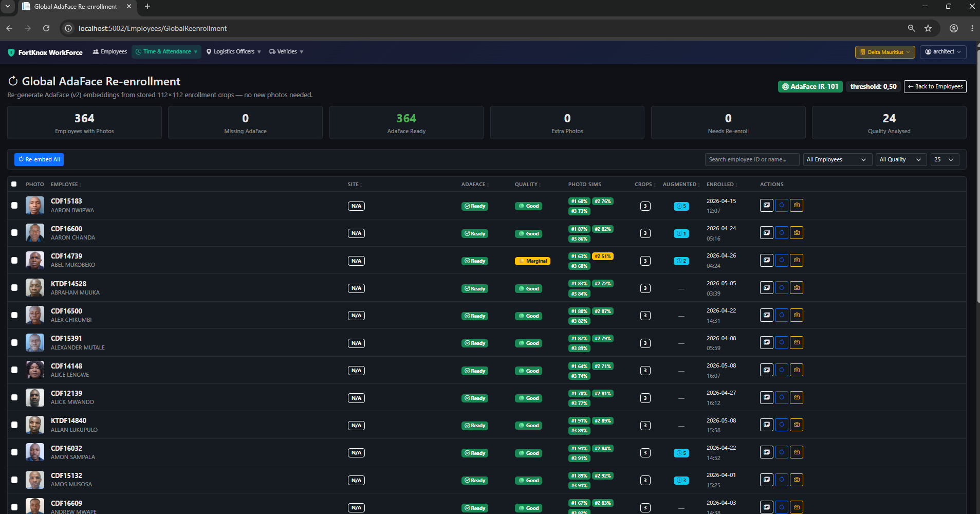
Task: View the crops images for ABEL MUKOBEKO
Action: tap(766, 261)
